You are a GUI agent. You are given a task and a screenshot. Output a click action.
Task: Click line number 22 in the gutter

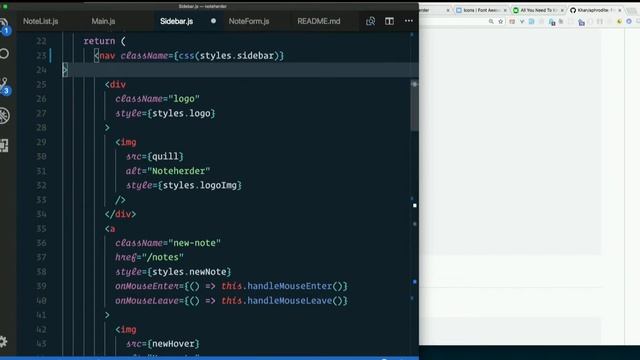(41, 41)
